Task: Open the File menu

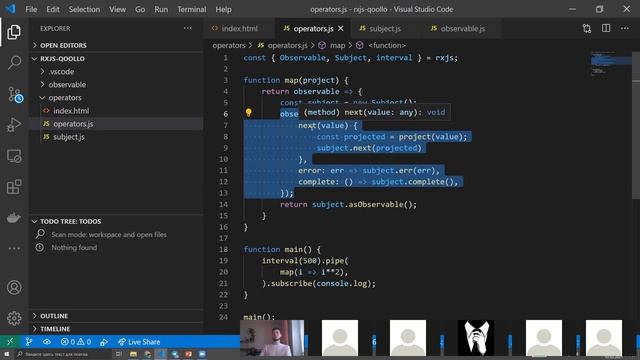Action: (31, 9)
